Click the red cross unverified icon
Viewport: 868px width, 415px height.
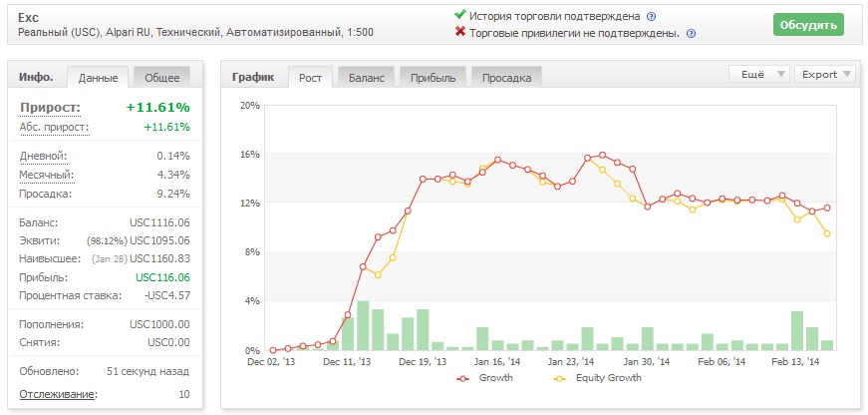coord(459,32)
